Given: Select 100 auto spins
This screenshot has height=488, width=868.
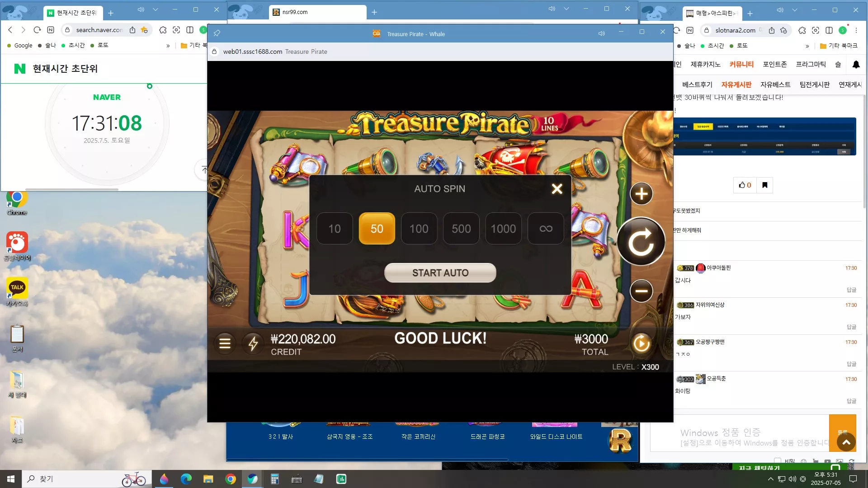Looking at the screenshot, I should (419, 229).
